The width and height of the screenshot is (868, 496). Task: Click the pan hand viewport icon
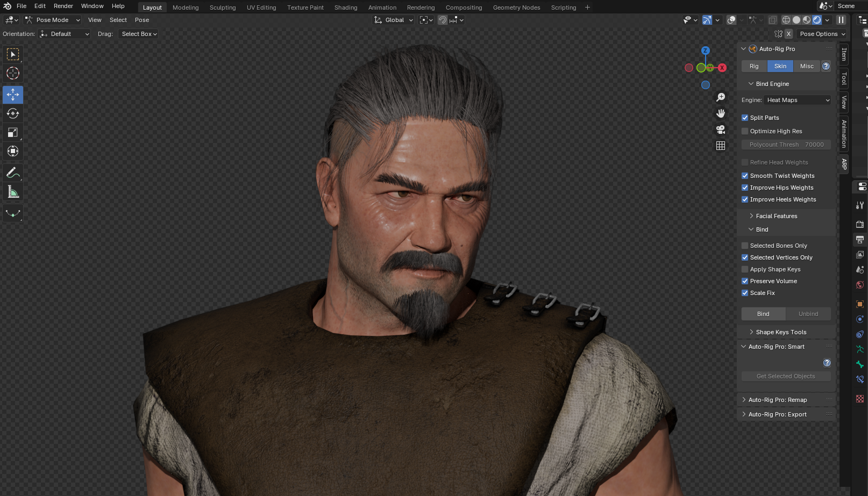click(x=721, y=113)
